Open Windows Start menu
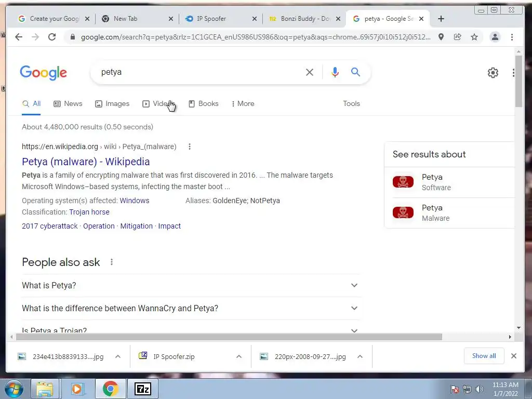 (14, 389)
